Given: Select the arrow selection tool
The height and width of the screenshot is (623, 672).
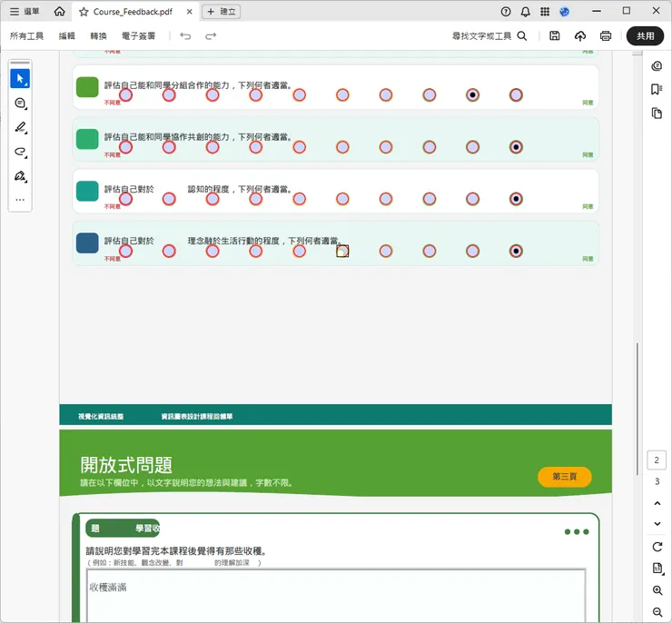Looking at the screenshot, I should (20, 79).
